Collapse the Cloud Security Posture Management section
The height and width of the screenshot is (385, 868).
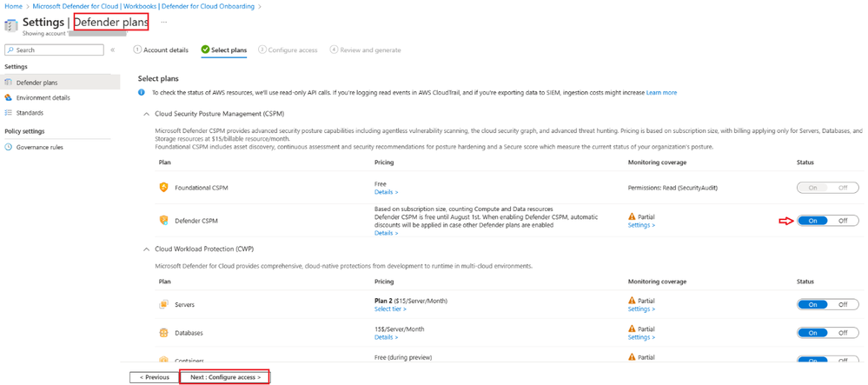point(146,114)
